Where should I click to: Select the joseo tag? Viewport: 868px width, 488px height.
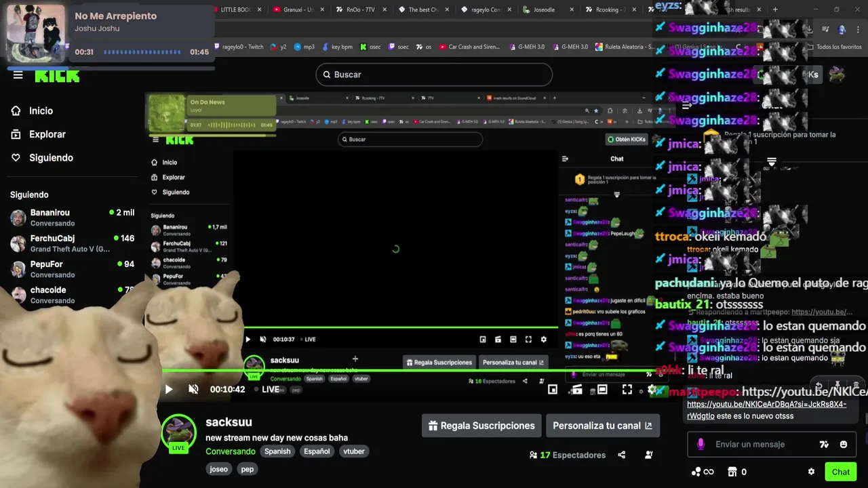[x=219, y=469]
